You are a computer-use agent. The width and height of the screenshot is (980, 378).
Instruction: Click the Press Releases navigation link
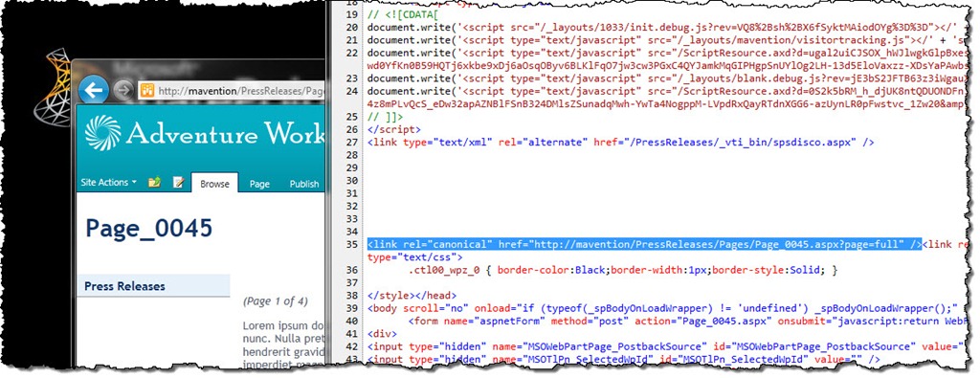[x=125, y=286]
